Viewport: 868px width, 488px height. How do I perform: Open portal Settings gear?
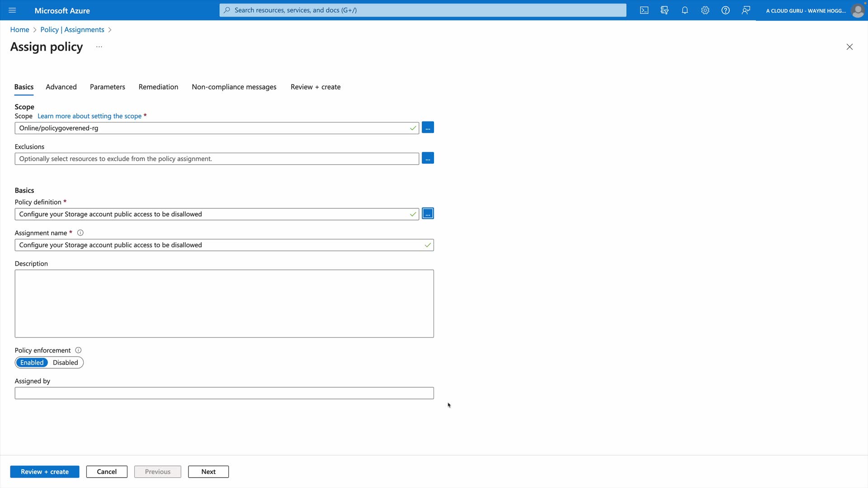705,10
